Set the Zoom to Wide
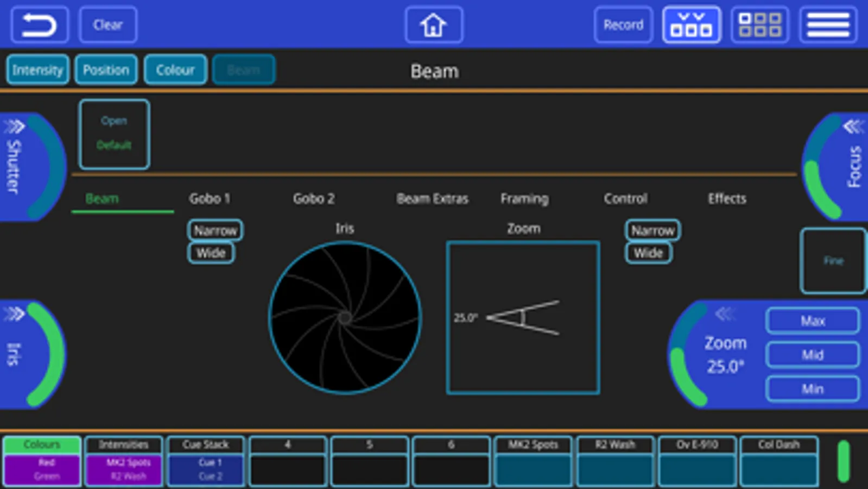 [x=649, y=253]
